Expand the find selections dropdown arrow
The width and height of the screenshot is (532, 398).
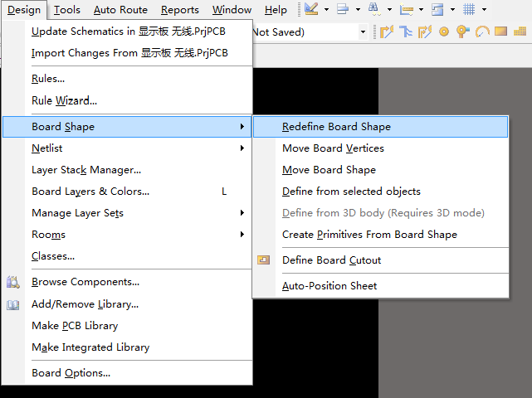[x=389, y=9]
